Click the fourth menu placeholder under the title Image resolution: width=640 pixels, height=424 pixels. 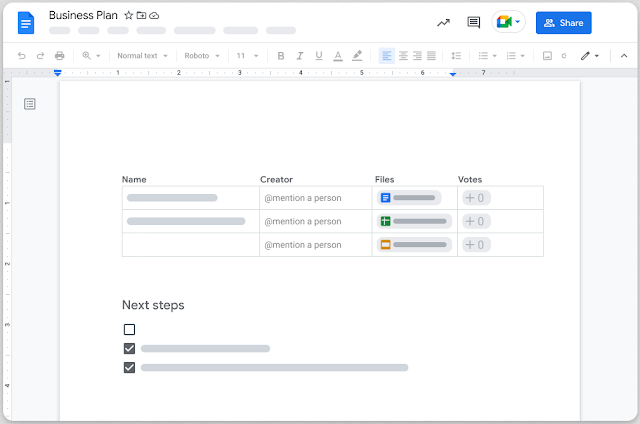pyautogui.click(x=151, y=30)
